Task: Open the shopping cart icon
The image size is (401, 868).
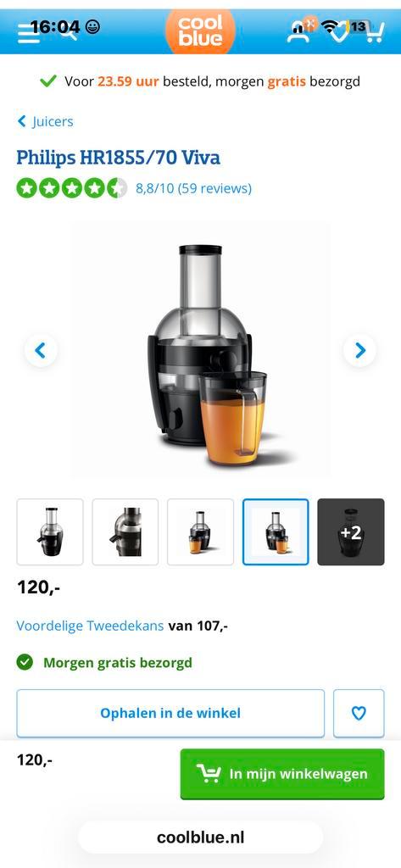Action: (x=373, y=33)
